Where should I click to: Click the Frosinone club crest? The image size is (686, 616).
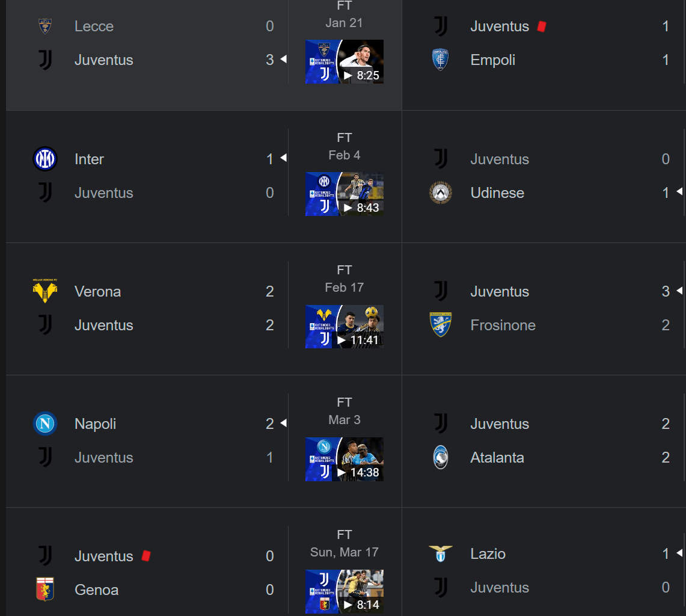point(441,324)
